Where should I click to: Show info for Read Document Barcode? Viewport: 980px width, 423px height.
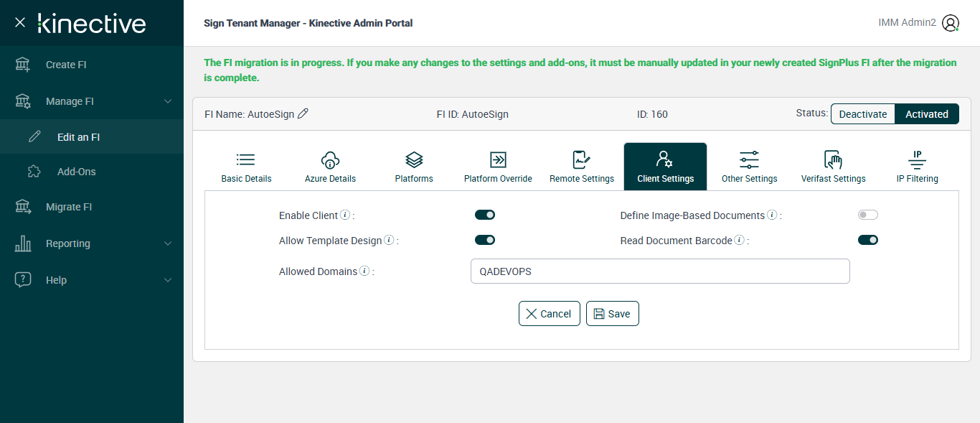click(739, 240)
